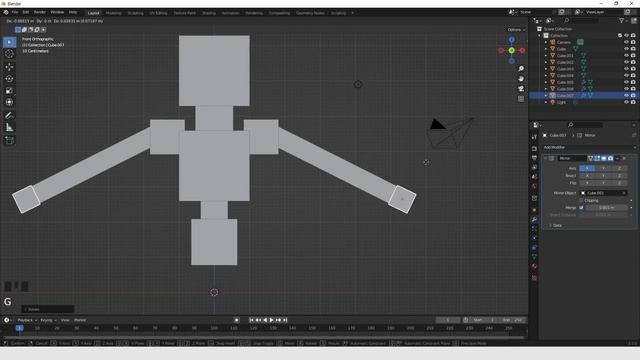
Task: Toggle Mirror Axis Y button
Action: pos(603,168)
